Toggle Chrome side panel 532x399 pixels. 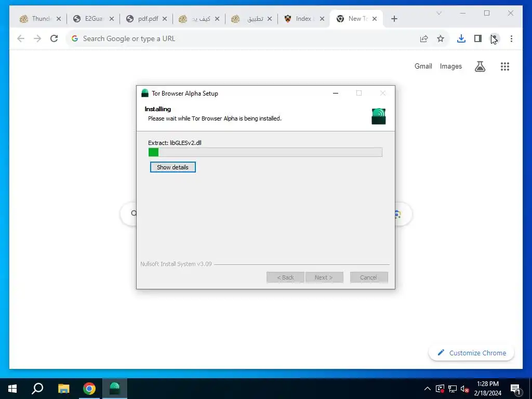(x=478, y=38)
